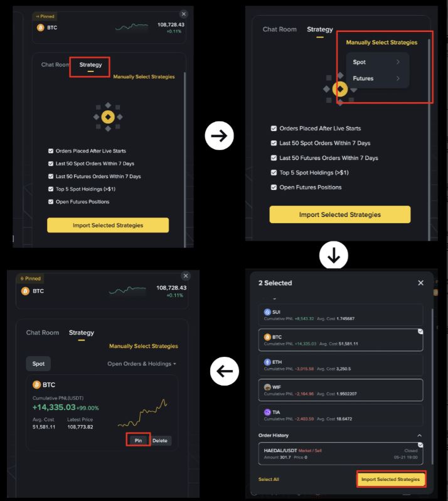The height and width of the screenshot is (501, 448).
Task: Click the right arrow circle icon
Action: 220,135
